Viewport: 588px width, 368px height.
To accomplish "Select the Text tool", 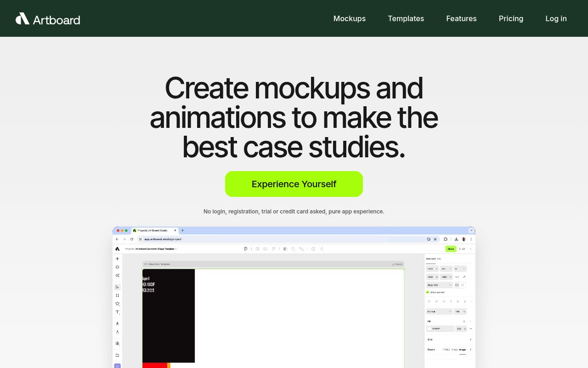I will click(118, 312).
